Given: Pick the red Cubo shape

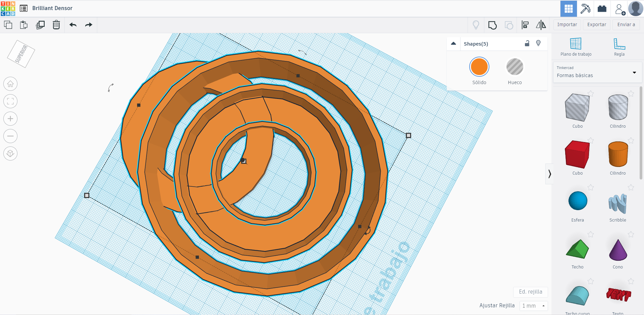Looking at the screenshot, I should (577, 154).
